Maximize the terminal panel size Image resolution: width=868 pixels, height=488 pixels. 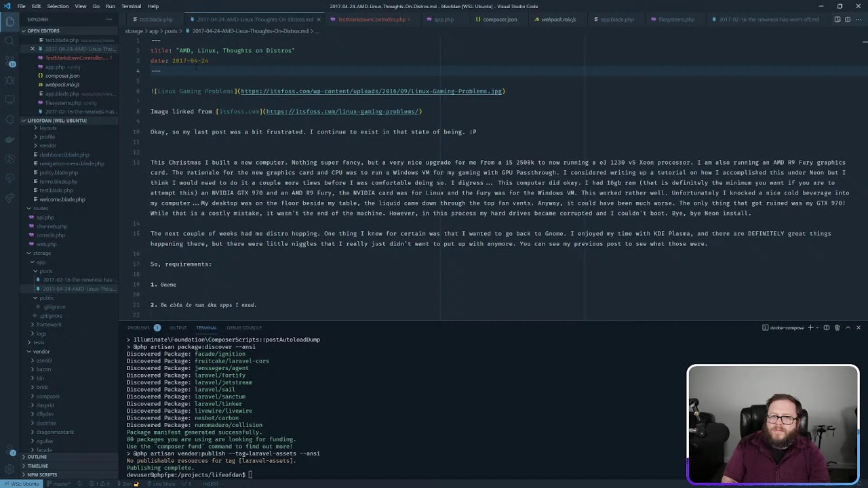(848, 327)
